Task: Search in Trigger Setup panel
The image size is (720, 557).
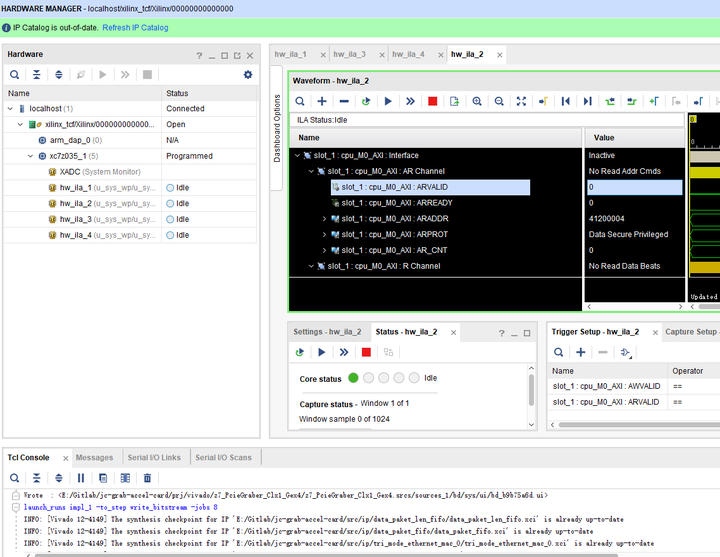Action: coord(558,352)
